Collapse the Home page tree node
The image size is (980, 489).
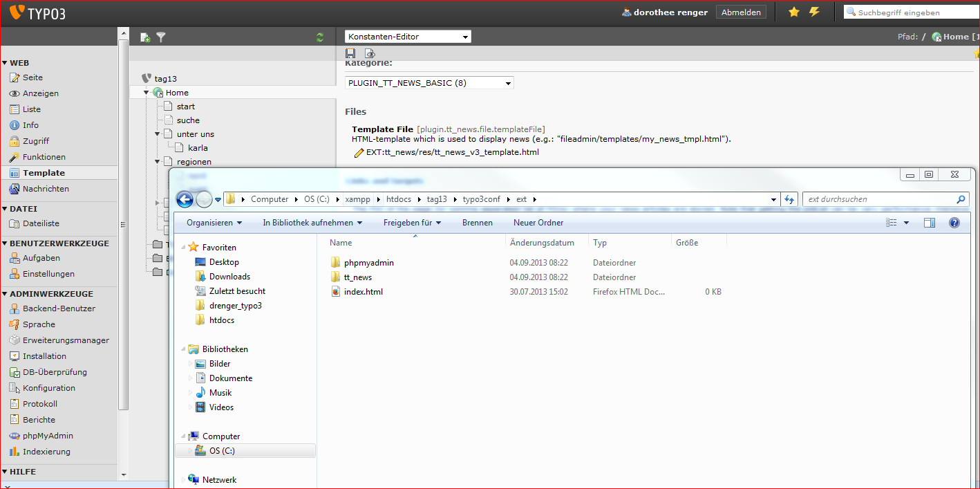[147, 93]
